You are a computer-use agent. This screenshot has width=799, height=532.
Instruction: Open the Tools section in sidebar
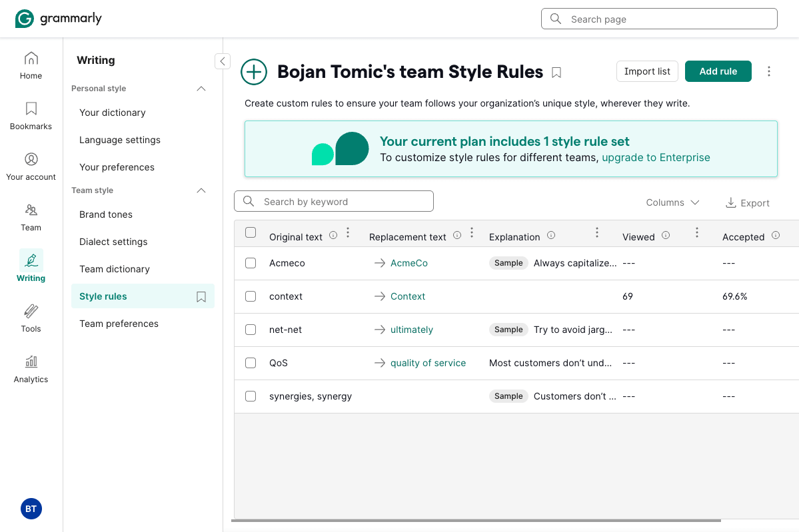tap(31, 318)
